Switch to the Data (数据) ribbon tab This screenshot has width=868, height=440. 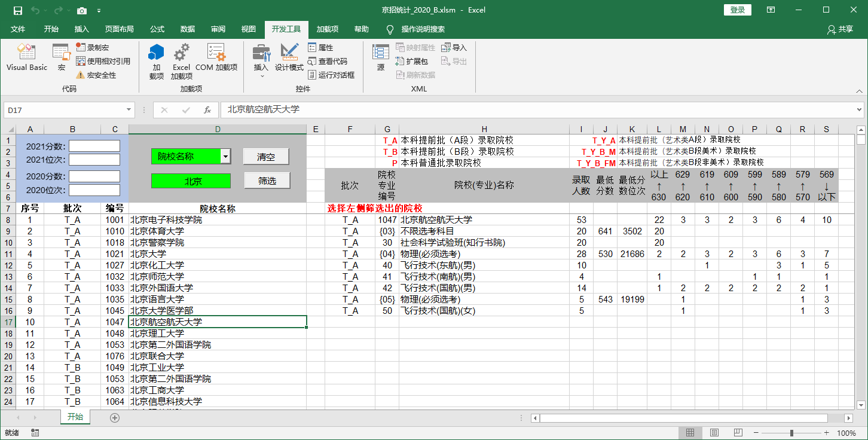188,29
